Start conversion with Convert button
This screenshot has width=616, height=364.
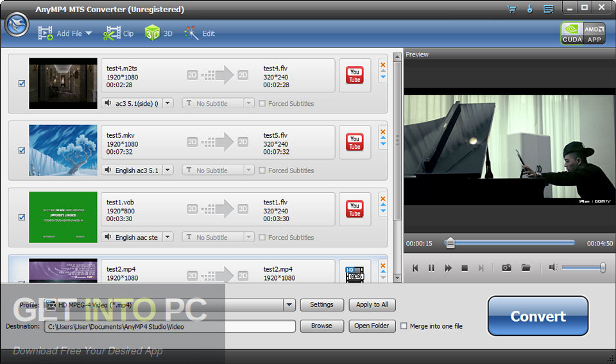(x=538, y=316)
